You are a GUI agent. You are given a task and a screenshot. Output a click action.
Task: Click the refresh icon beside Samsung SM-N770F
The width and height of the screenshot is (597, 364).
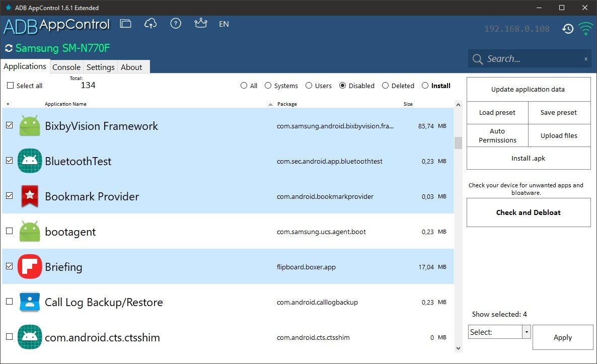coord(9,48)
